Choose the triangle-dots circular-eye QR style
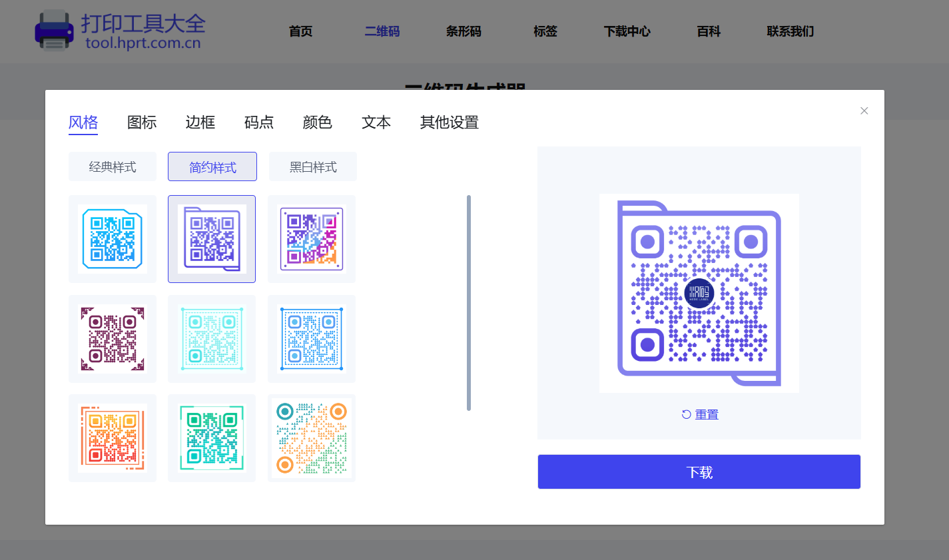Image resolution: width=949 pixels, height=560 pixels. point(312,438)
